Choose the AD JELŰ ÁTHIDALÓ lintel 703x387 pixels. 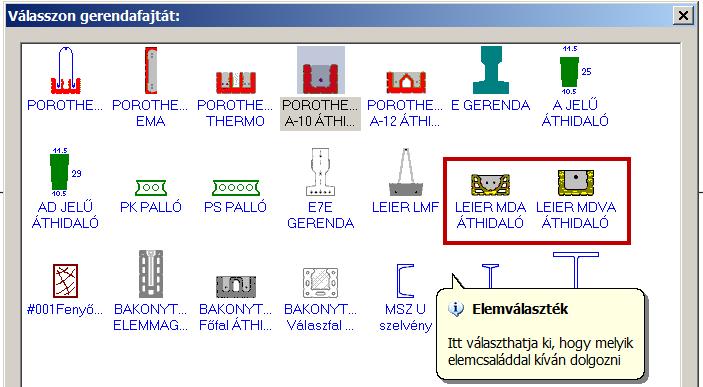click(x=65, y=189)
